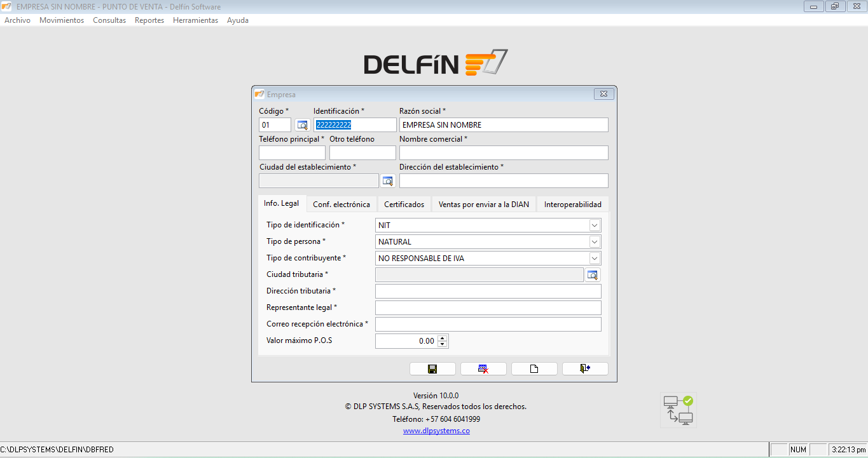Decrease the Valor máximo P.O.S value
This screenshot has height=458, width=868.
pos(443,344)
